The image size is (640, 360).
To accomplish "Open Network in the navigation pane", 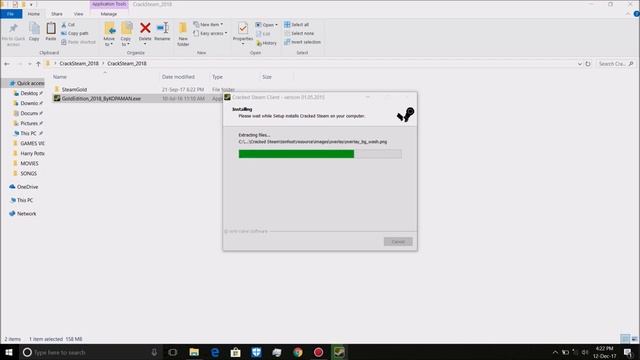I will tap(23, 213).
